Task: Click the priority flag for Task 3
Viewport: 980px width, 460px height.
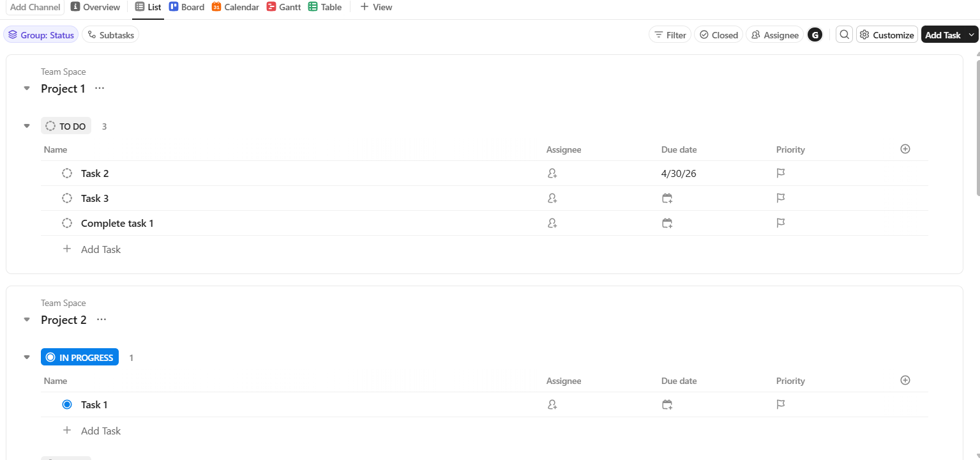Action: tap(780, 198)
